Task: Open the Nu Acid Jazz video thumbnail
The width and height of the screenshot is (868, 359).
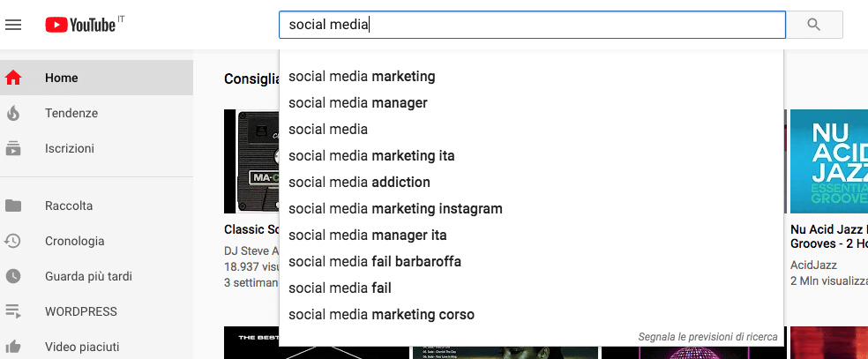Action: pos(828,161)
